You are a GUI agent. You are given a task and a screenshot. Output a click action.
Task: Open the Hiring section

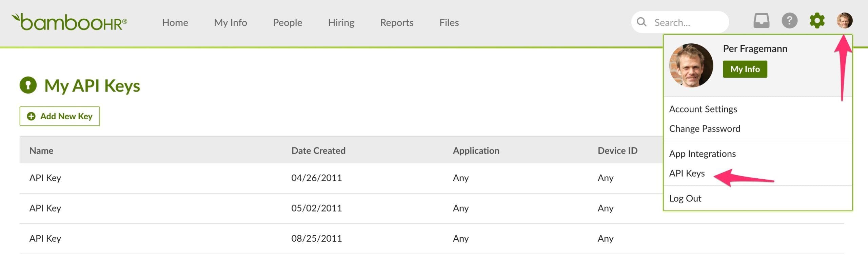(341, 22)
